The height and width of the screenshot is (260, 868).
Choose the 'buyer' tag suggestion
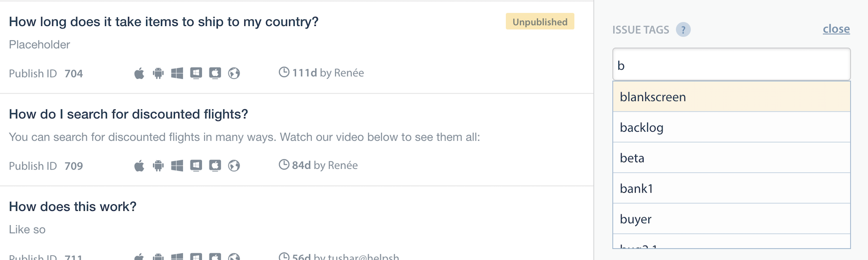(731, 219)
